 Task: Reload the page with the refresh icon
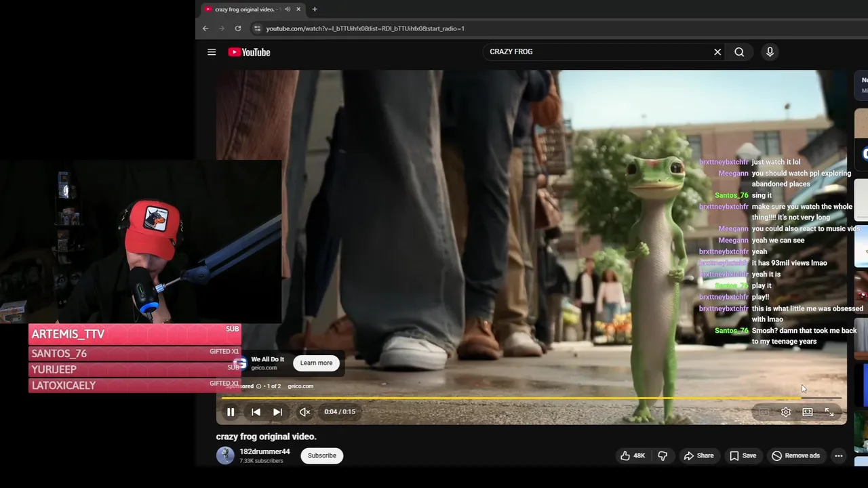[238, 28]
